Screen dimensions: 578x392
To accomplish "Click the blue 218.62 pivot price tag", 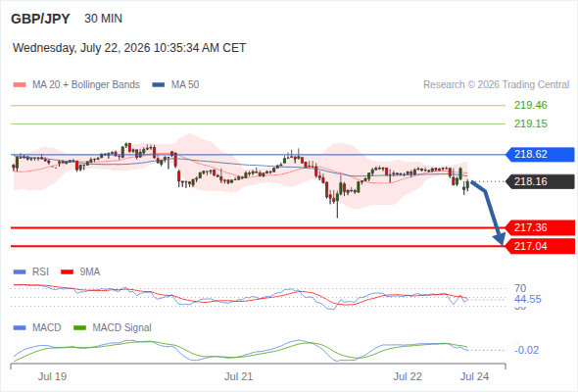I will pyautogui.click(x=540, y=154).
